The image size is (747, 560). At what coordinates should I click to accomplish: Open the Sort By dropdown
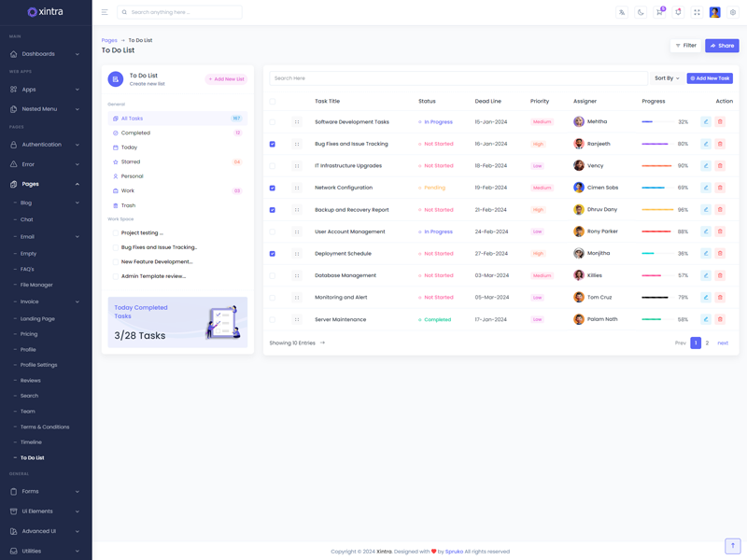667,78
